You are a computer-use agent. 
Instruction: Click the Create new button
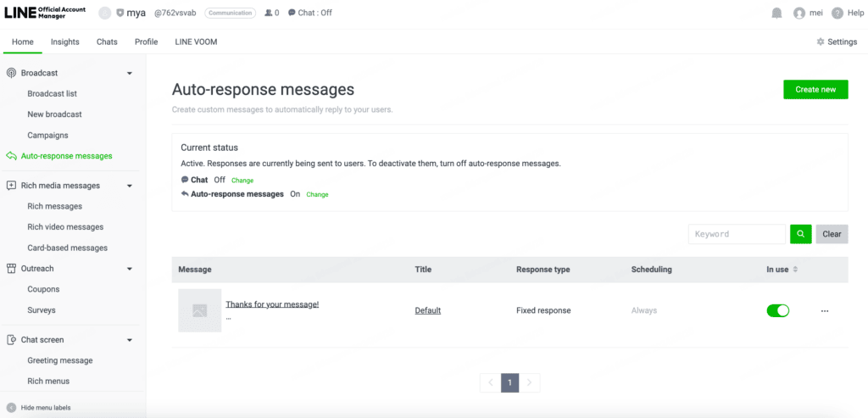[x=815, y=90]
